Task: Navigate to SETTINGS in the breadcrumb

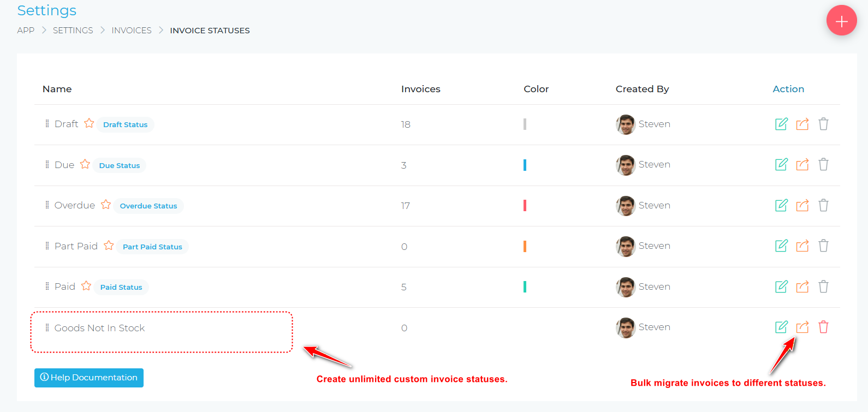Action: point(73,30)
